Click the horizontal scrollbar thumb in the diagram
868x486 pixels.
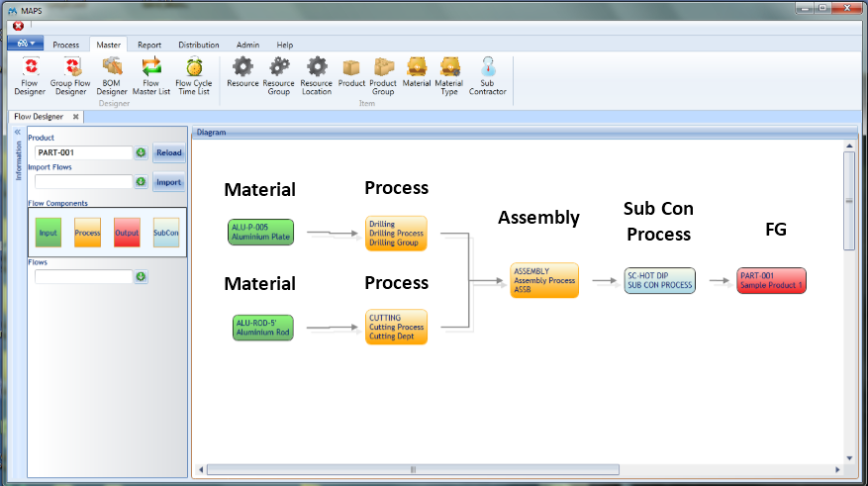coord(413,469)
